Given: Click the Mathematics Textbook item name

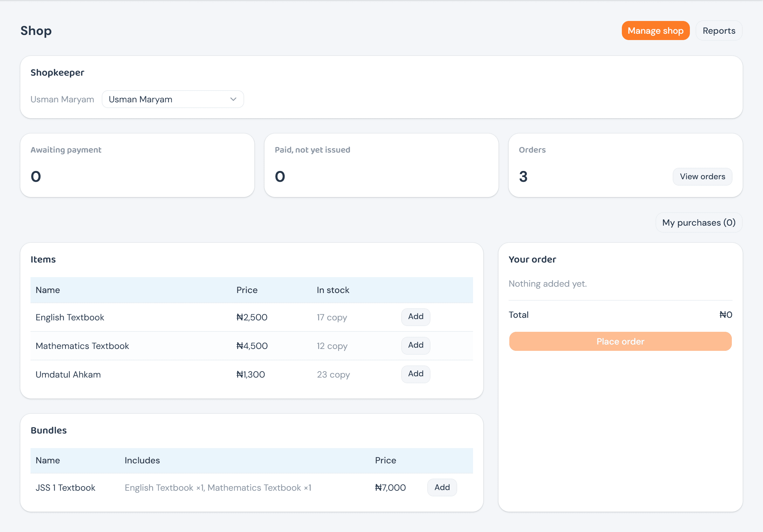Looking at the screenshot, I should [82, 346].
